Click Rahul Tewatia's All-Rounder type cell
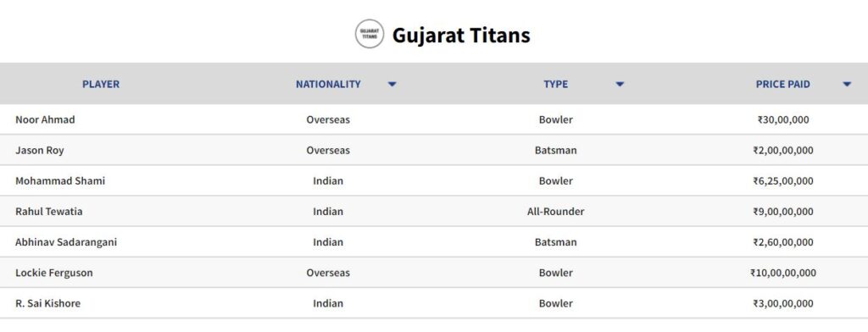This screenshot has width=868, height=332. (555, 212)
